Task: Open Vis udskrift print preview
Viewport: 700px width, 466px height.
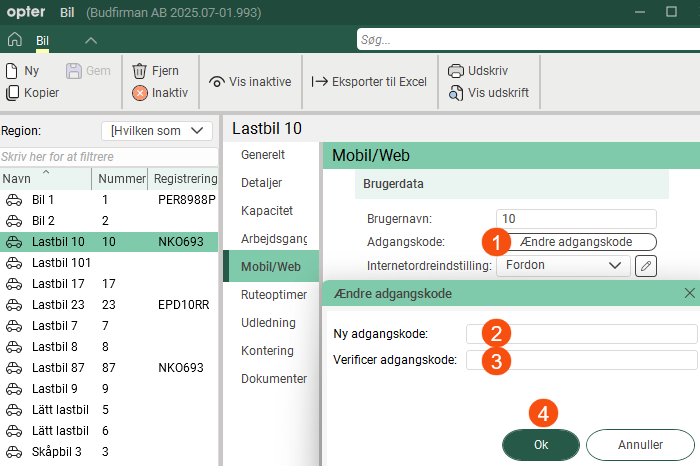Action: (456, 93)
